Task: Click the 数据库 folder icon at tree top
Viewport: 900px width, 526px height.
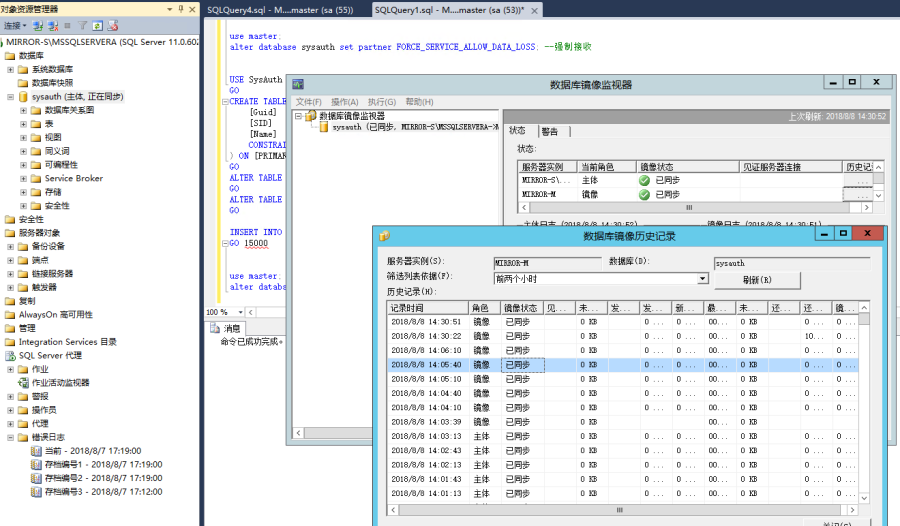Action: (x=10, y=56)
